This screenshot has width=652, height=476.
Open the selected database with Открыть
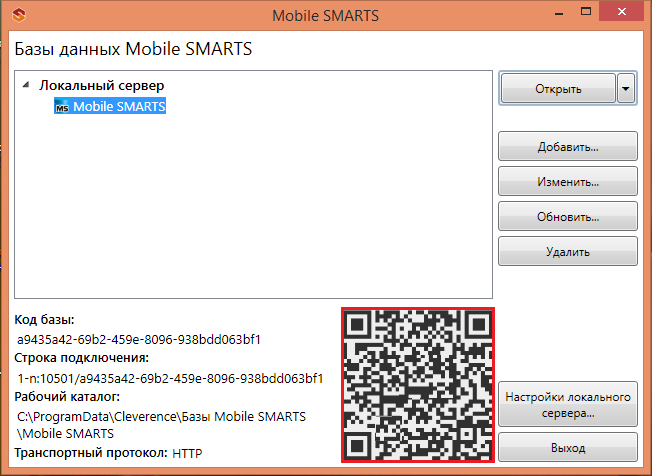tap(558, 88)
